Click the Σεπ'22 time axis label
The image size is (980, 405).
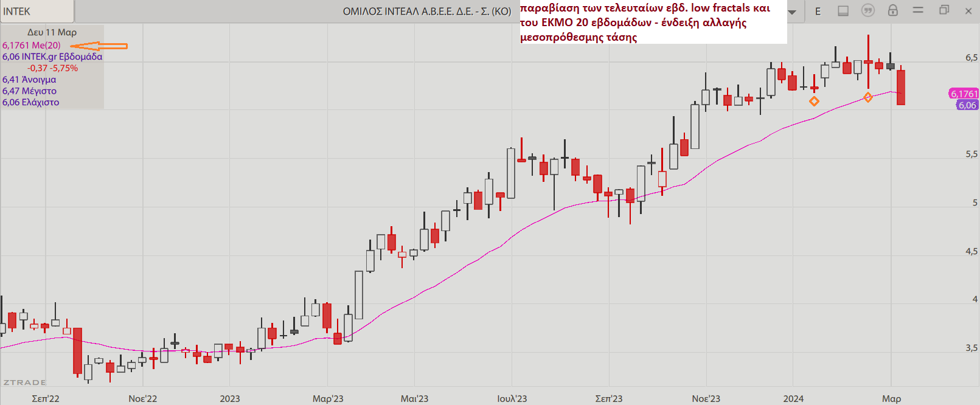click(x=46, y=398)
